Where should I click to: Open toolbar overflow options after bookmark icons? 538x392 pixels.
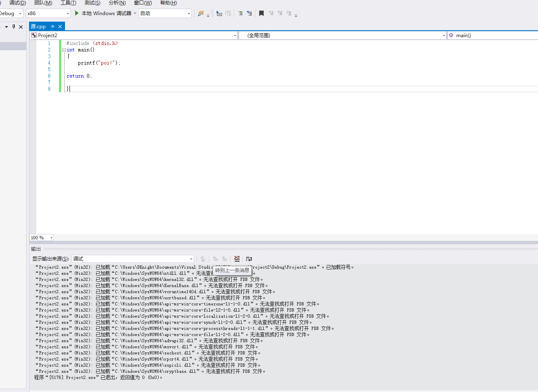(x=296, y=16)
